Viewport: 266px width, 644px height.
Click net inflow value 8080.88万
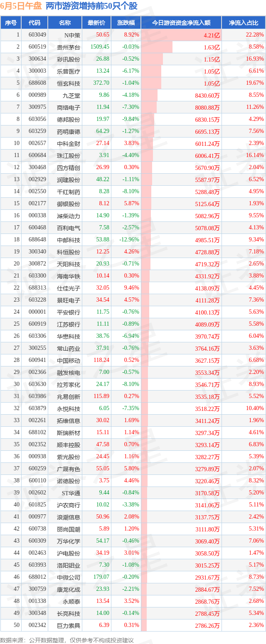point(207,107)
